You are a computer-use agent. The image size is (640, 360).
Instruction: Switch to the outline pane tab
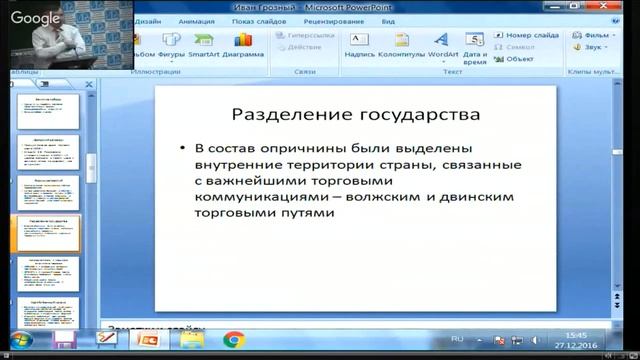[x=46, y=84]
